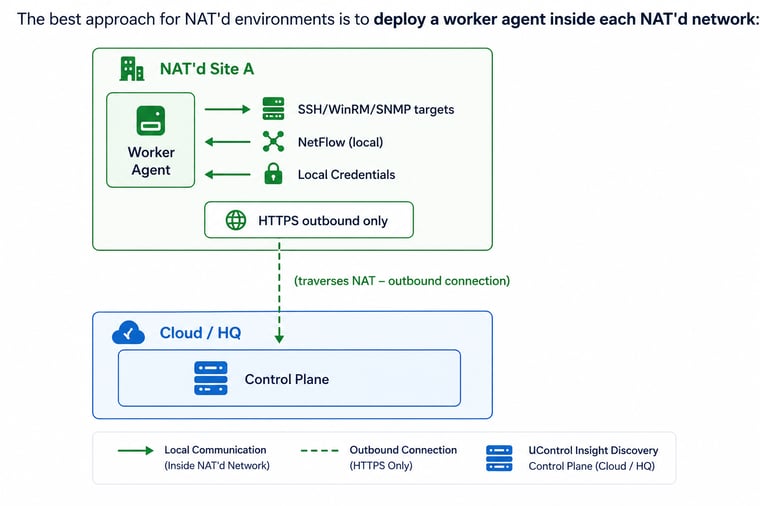Viewport: 760px width, 506px height.
Task: Click the arrow from NetFlow to Worker Agent
Action: (x=227, y=142)
